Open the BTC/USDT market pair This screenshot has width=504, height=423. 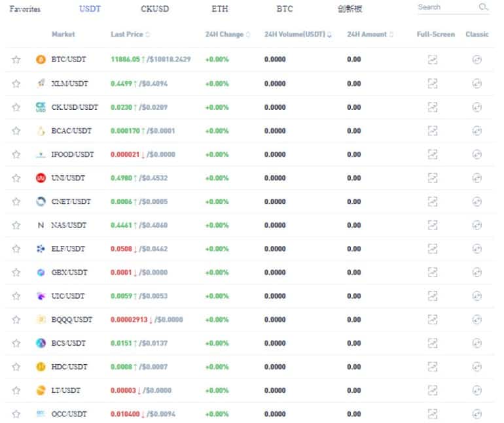tap(69, 59)
